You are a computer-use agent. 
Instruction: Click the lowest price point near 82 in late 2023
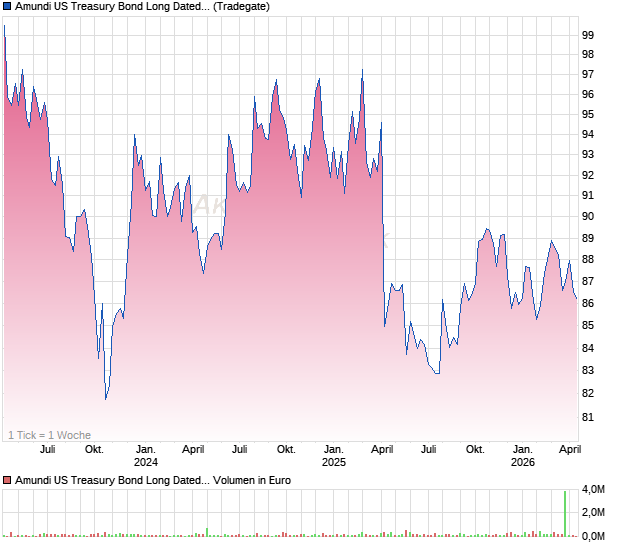(106, 399)
